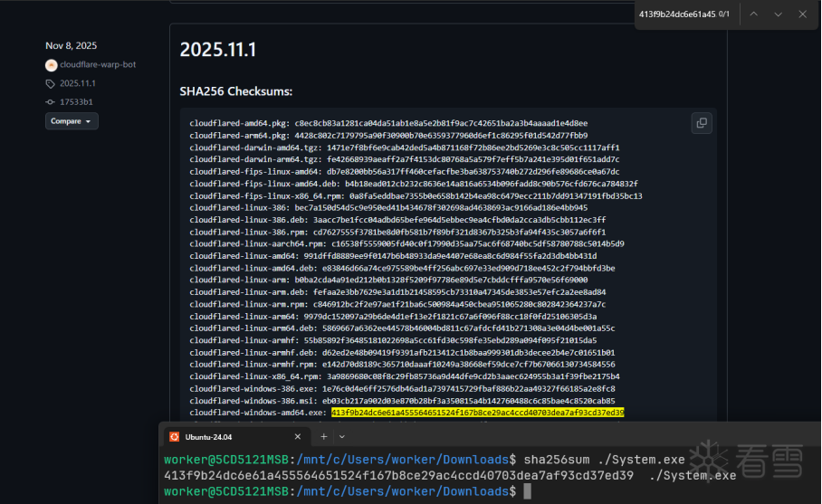Click the commit icon beside 17533b1
This screenshot has height=504, width=822.
click(51, 102)
